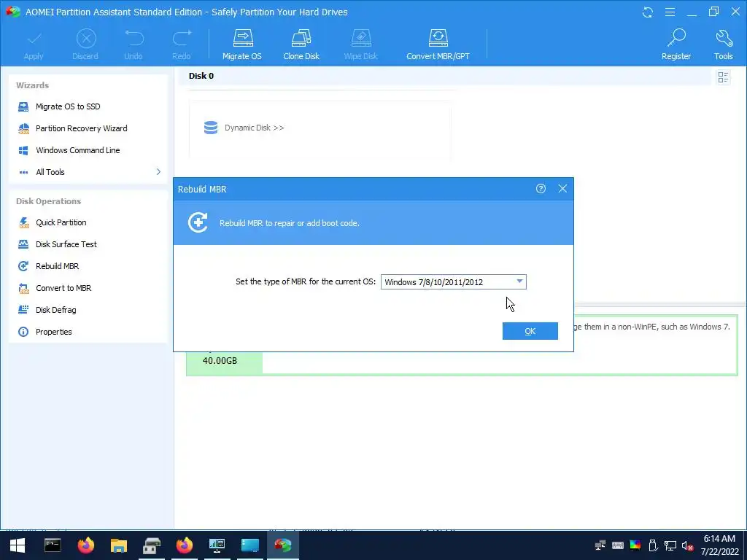Toggle the disk view layout icon

click(x=723, y=77)
